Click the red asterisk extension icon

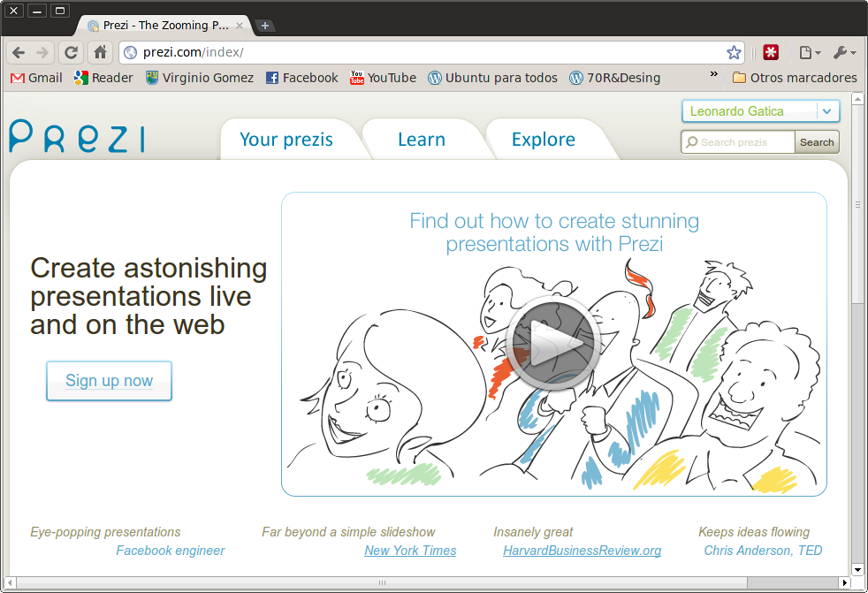771,52
